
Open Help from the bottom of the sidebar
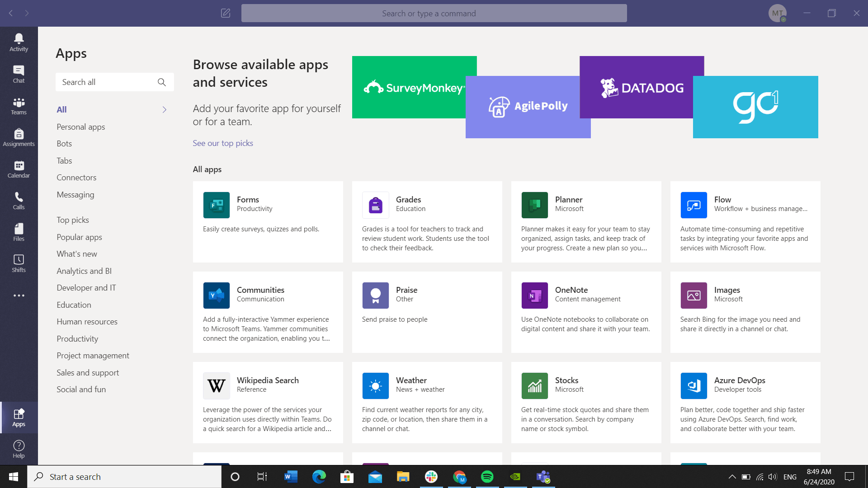point(19,450)
